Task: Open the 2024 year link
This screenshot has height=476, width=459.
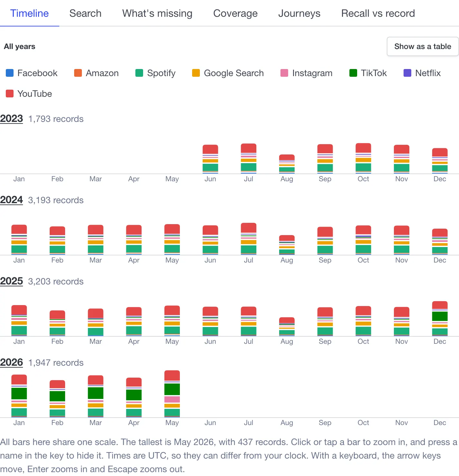Action: 12,200
